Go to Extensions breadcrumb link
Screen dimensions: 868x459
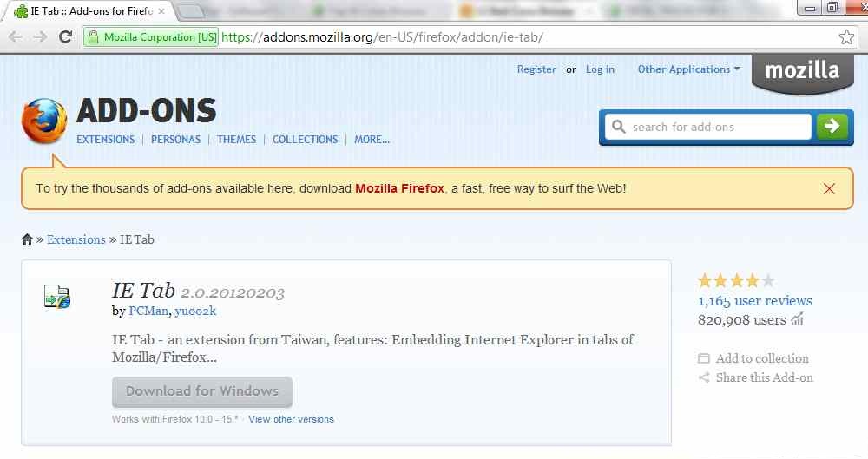76,239
